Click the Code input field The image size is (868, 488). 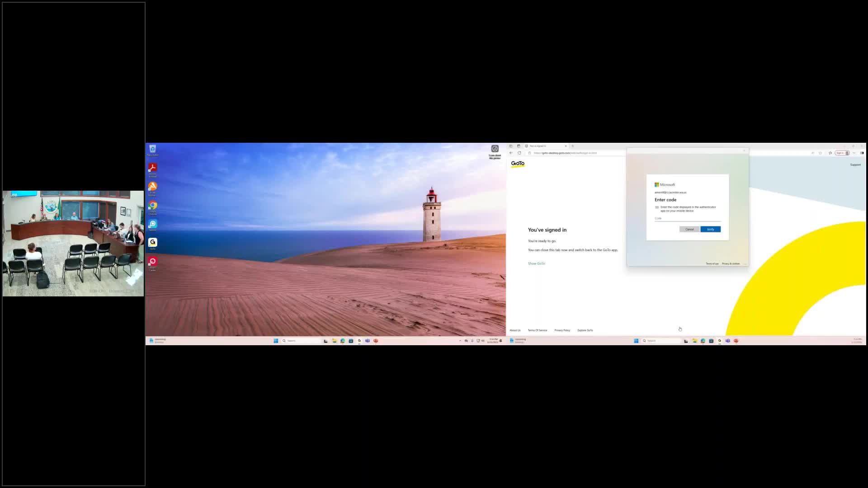687,218
